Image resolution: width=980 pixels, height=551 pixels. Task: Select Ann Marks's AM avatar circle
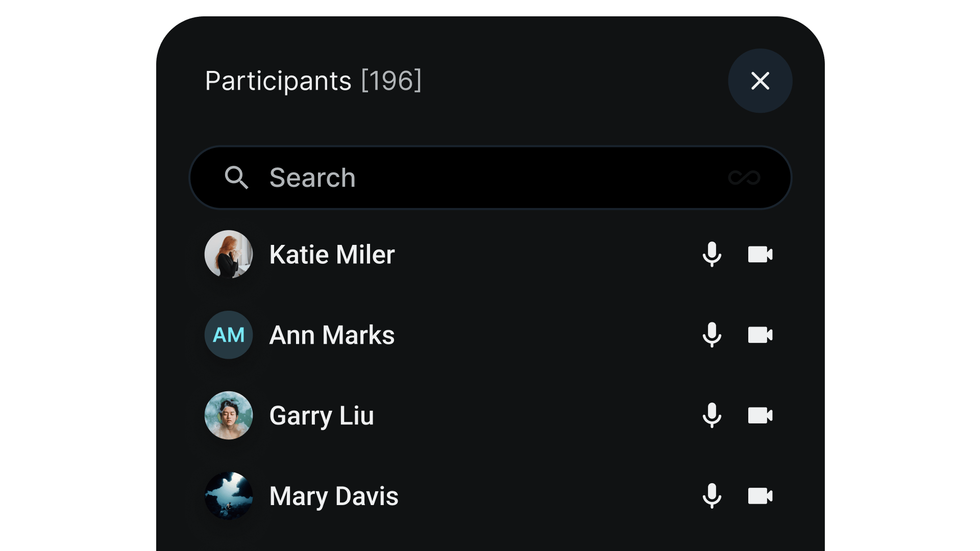228,335
